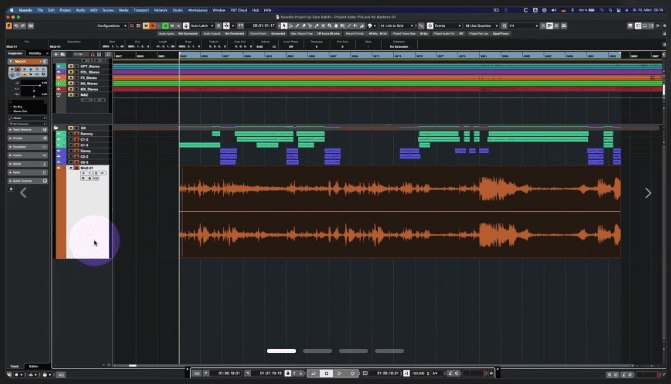
Task: Click the quantize icon beside 1/4
Action: (x=505, y=26)
